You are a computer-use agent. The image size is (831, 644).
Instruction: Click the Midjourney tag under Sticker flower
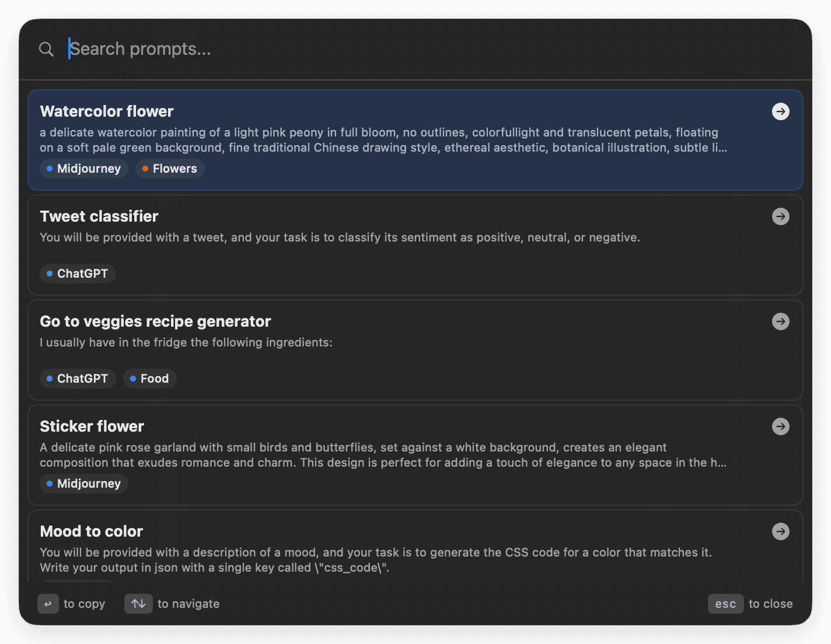point(83,484)
